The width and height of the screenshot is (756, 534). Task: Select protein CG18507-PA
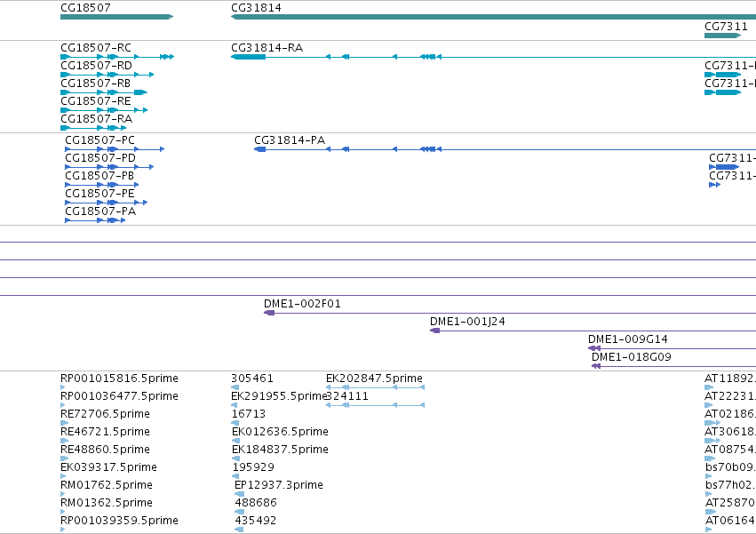point(95,220)
